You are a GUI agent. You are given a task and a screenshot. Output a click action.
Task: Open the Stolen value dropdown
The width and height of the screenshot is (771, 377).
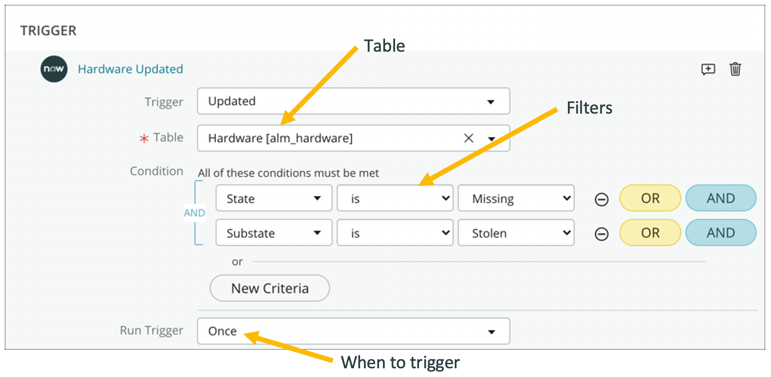click(x=516, y=232)
